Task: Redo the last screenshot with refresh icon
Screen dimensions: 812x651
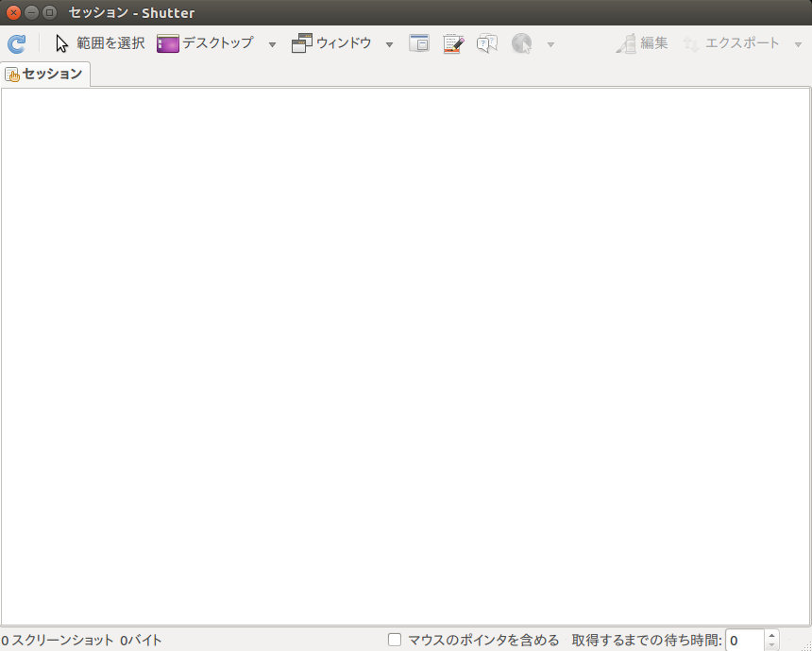Action: pyautogui.click(x=17, y=43)
